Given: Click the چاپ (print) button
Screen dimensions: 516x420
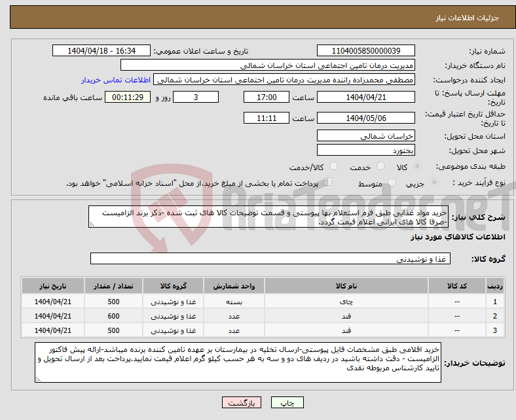Looking at the screenshot, I should (287, 402).
